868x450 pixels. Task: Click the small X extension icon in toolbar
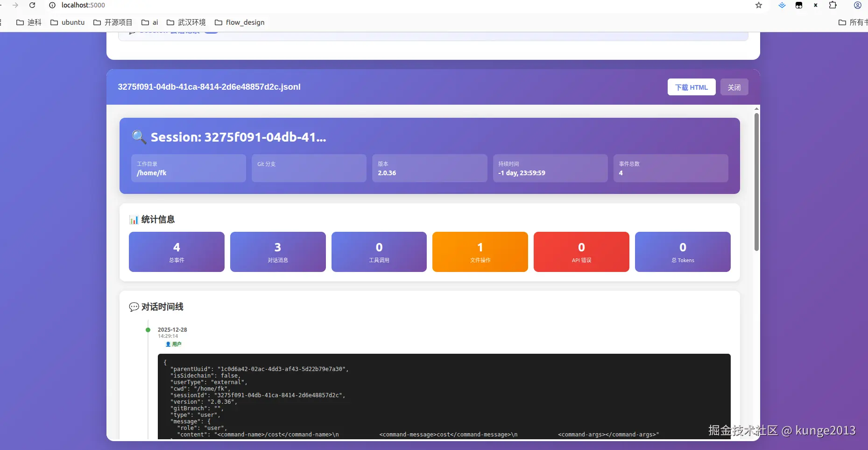click(816, 5)
